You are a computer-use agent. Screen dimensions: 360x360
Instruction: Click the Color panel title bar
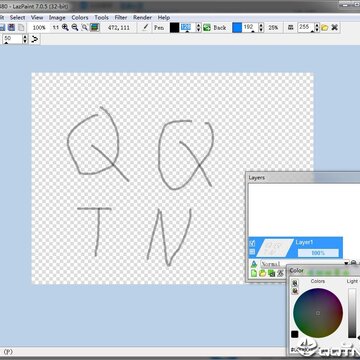(323, 270)
